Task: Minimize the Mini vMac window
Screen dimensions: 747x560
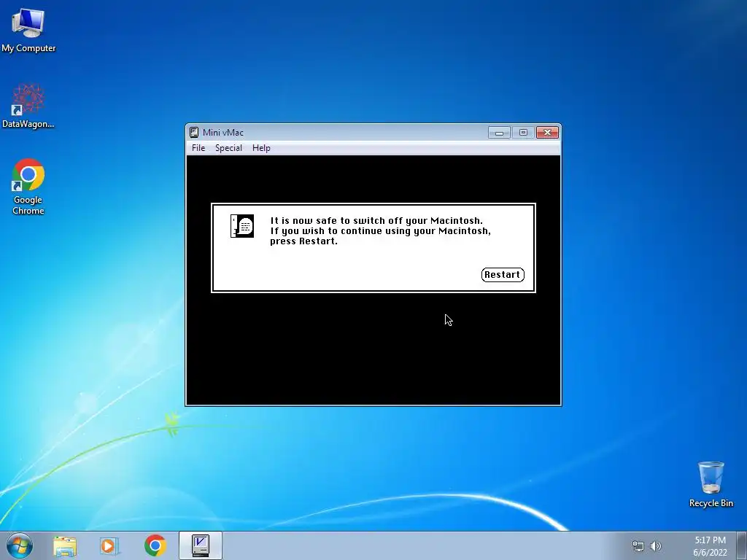Action: (x=499, y=133)
